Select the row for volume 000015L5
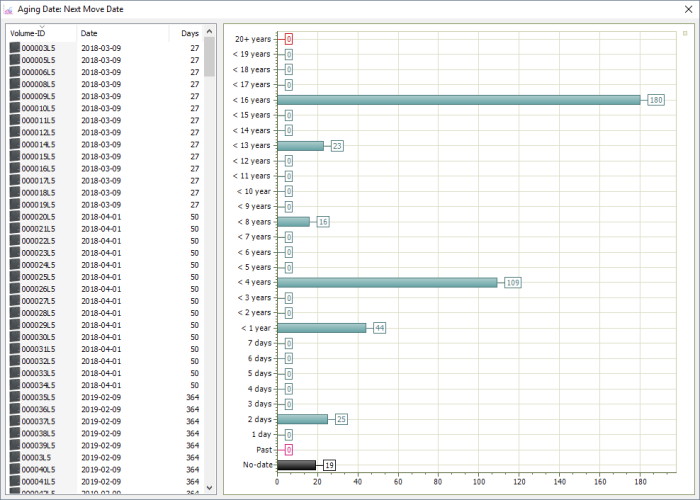 coord(100,157)
